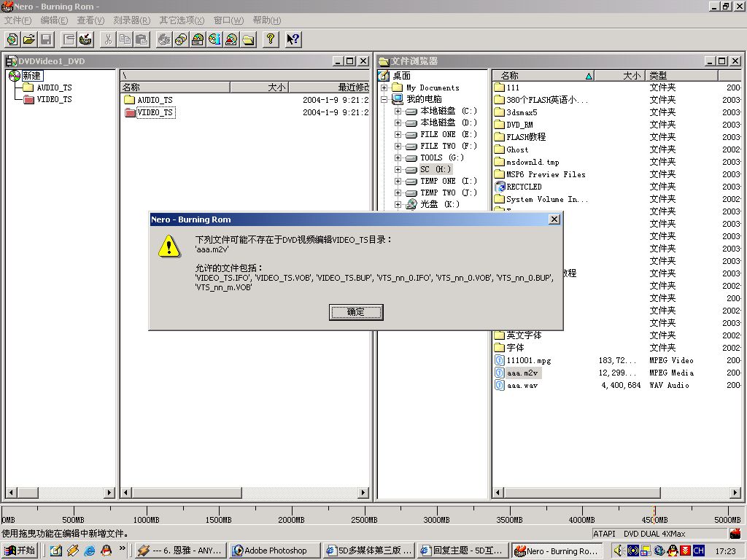Viewport: 747px width, 560px height.
Task: Select the '3dsmax5' folder
Action: pos(516,112)
